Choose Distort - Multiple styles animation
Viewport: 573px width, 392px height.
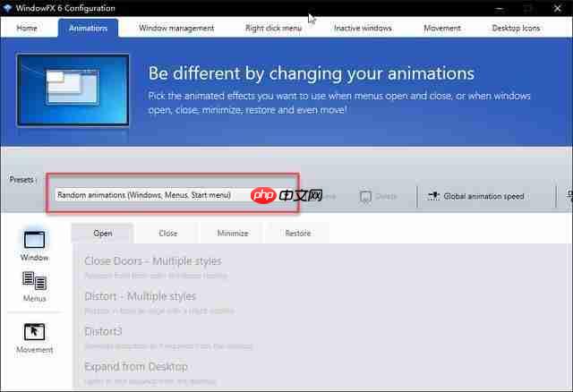click(140, 296)
